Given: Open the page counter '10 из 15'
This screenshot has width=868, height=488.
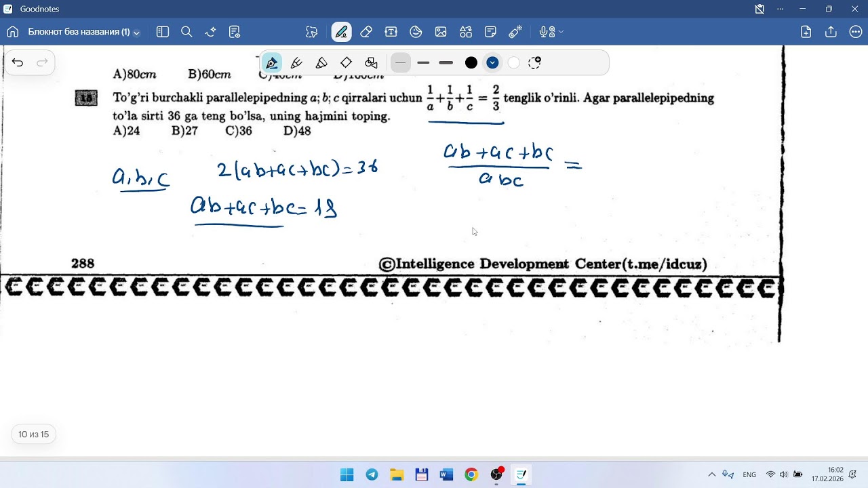Looking at the screenshot, I should (x=34, y=434).
